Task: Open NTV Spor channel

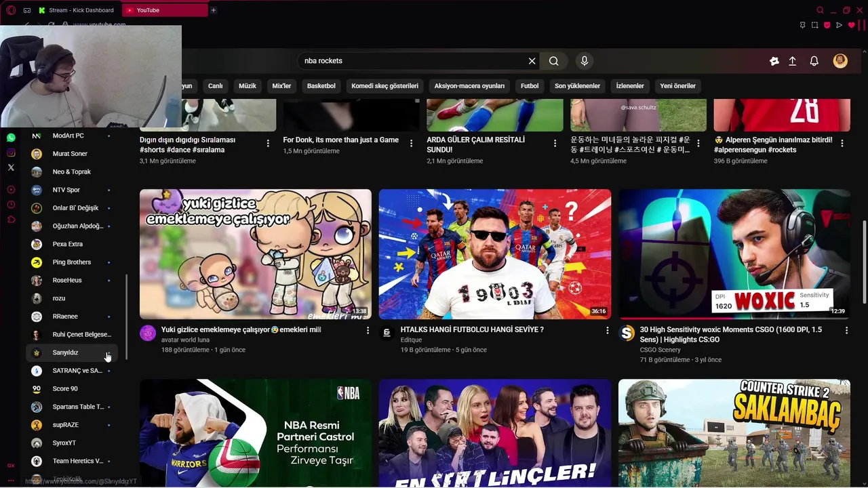Action: point(71,190)
